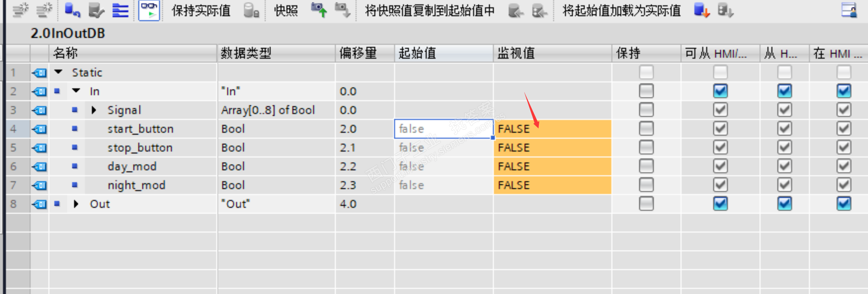Click the tag icon in the stop_button row
This screenshot has height=294, width=868.
click(40, 148)
